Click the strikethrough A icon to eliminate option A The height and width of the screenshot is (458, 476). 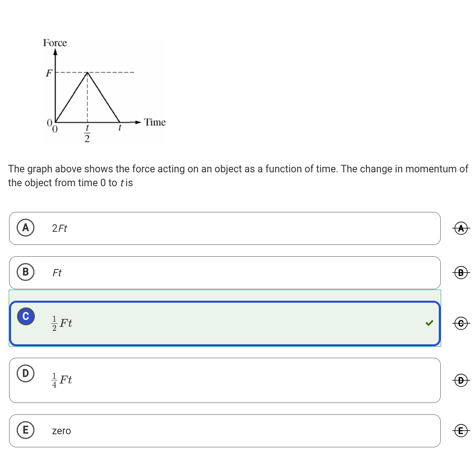(x=461, y=228)
